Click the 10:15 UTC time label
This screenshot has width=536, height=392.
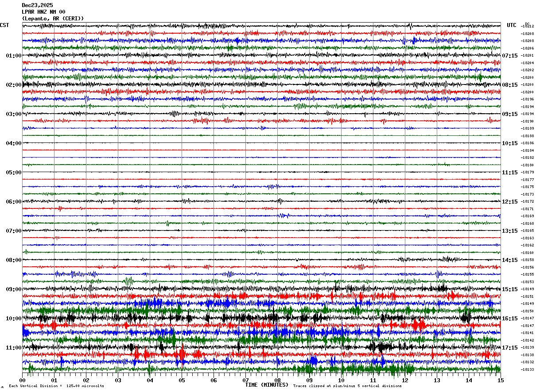[x=510, y=143]
